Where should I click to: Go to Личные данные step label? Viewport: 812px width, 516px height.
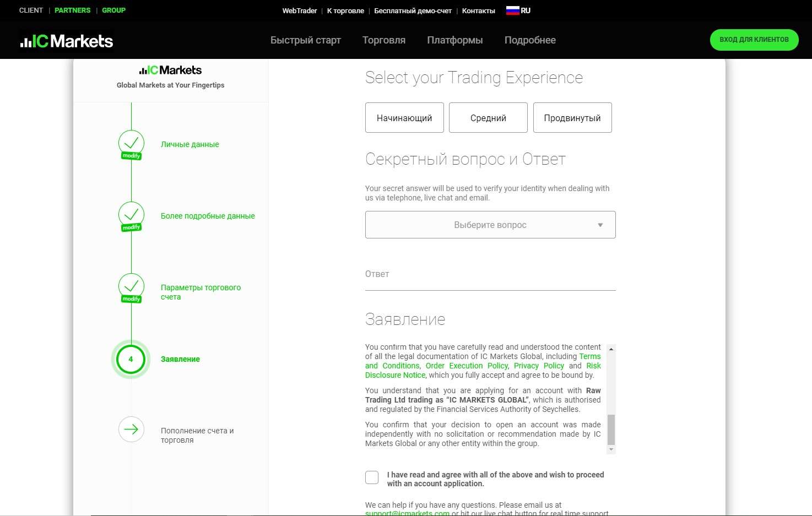point(190,144)
